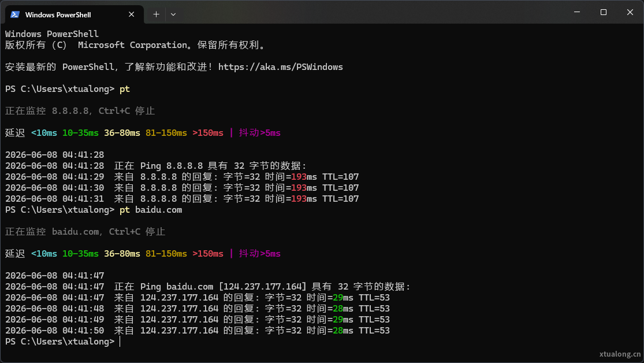
Task: Click the 'Ping baidu.com [124.237.177.164]' line
Action: [208, 287]
